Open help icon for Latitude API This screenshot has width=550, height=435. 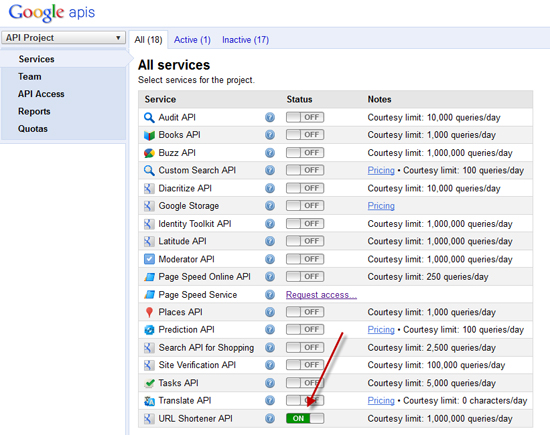click(x=270, y=241)
